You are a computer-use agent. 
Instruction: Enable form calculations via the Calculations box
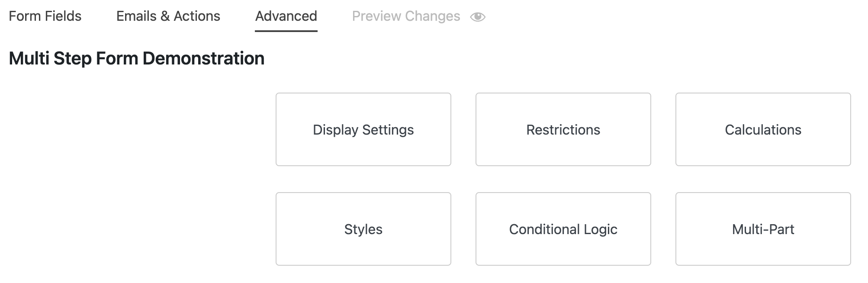762,129
